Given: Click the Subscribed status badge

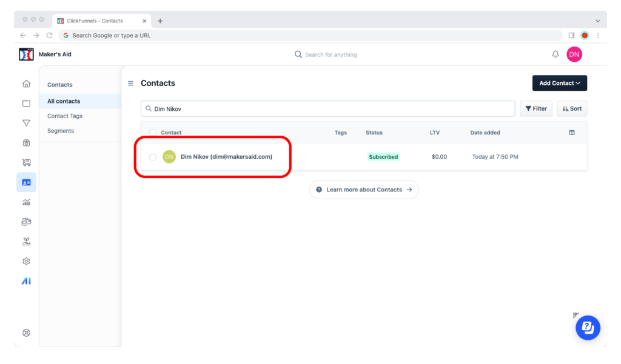Looking at the screenshot, I should pos(383,157).
